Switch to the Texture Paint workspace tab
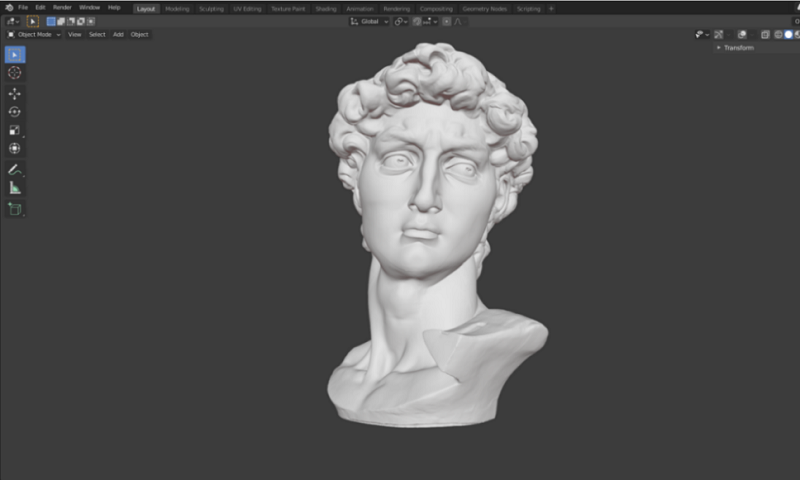800x480 pixels. [x=288, y=9]
